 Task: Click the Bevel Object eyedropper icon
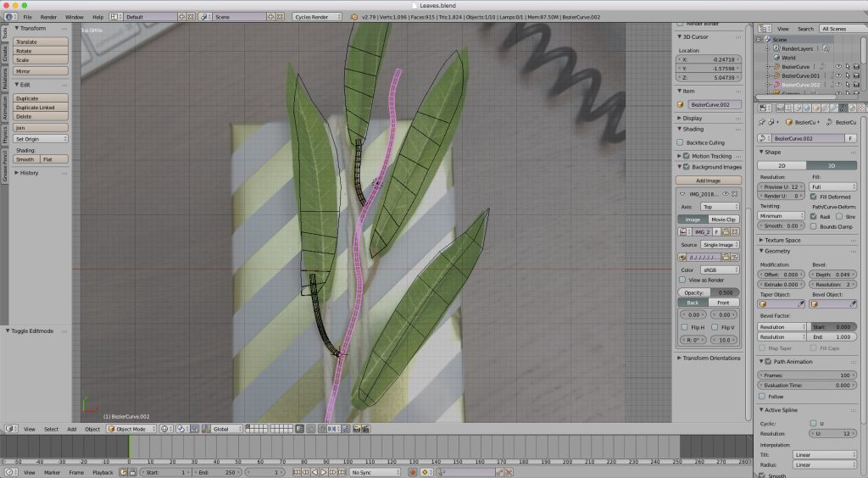point(853,303)
